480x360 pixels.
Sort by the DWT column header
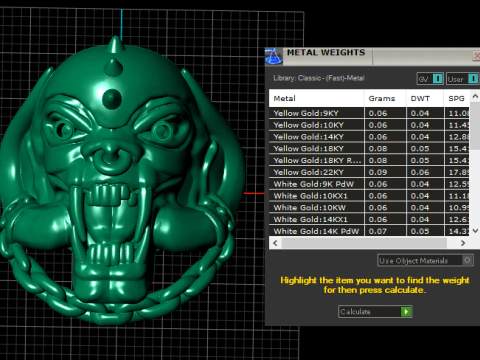click(x=425, y=98)
